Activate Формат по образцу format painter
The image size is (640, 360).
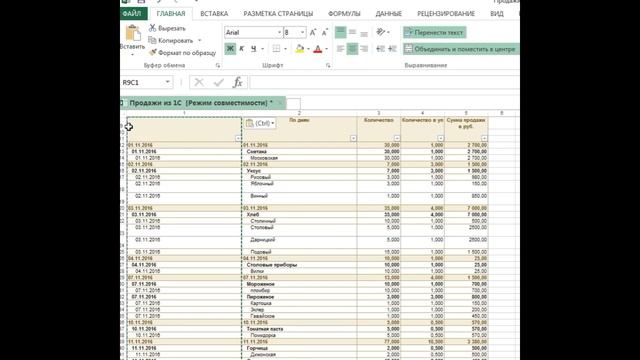click(182, 53)
